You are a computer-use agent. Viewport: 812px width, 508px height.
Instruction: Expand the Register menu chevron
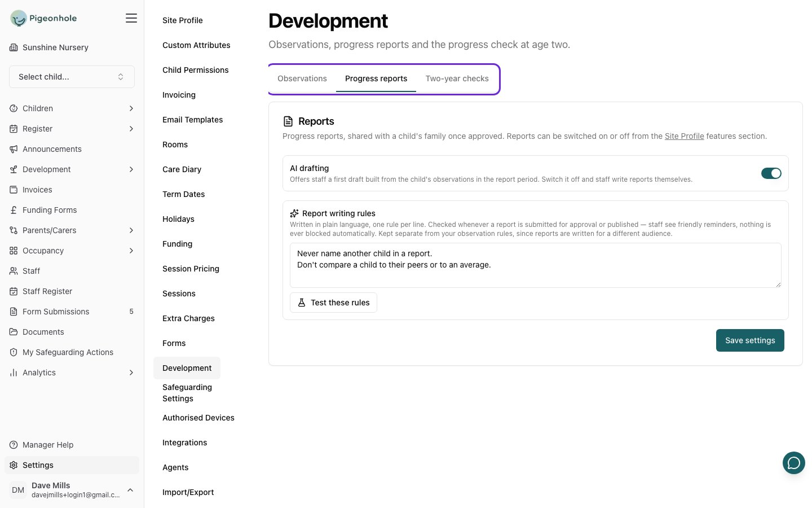(131, 129)
